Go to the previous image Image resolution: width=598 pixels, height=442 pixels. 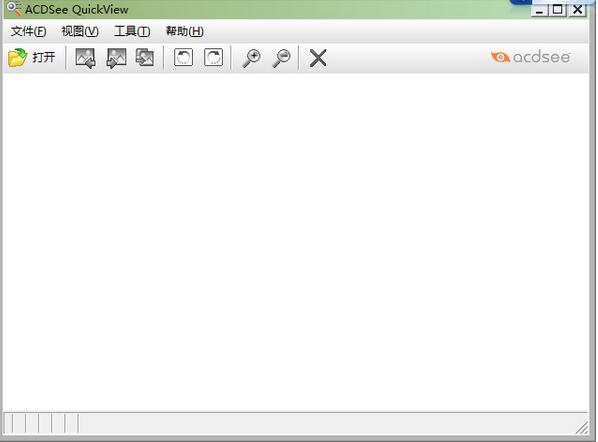[x=85, y=58]
